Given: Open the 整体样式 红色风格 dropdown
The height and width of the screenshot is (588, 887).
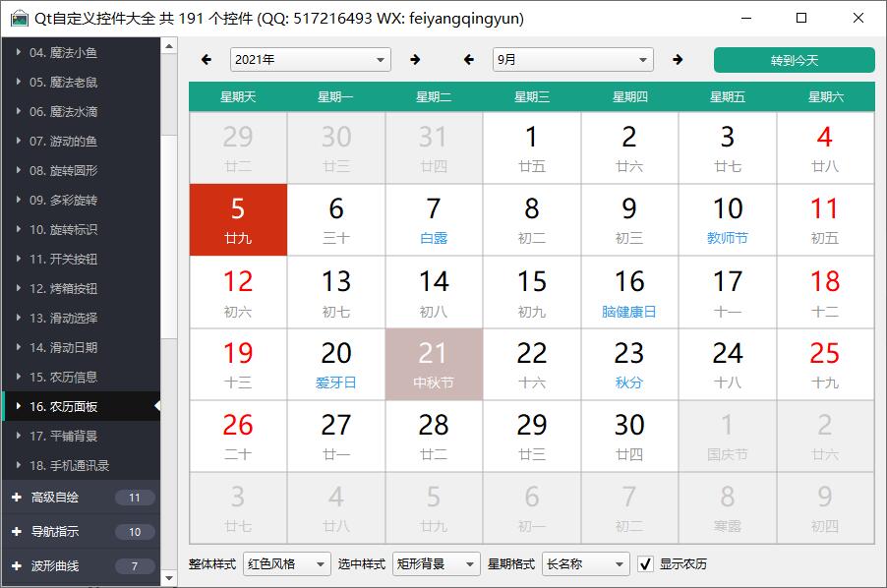Looking at the screenshot, I should 286,564.
